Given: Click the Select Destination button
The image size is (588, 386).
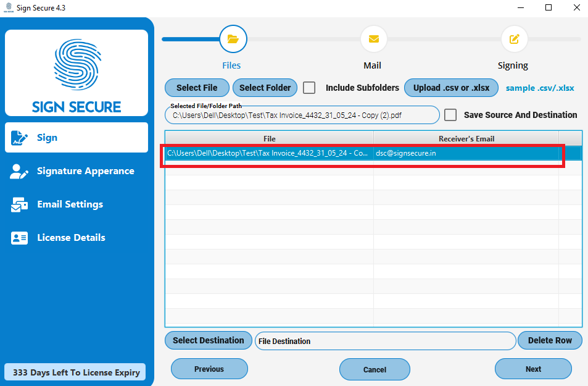Looking at the screenshot, I should [x=209, y=340].
